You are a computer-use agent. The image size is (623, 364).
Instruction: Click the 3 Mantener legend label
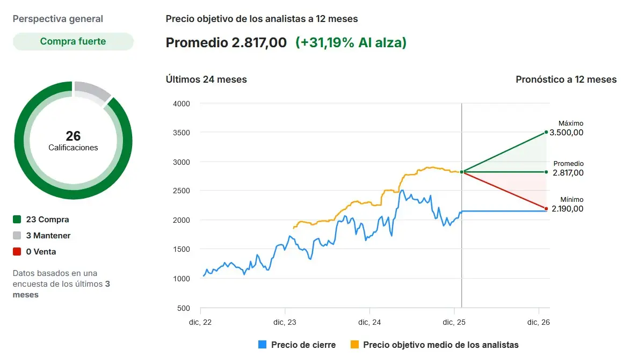[x=48, y=235]
